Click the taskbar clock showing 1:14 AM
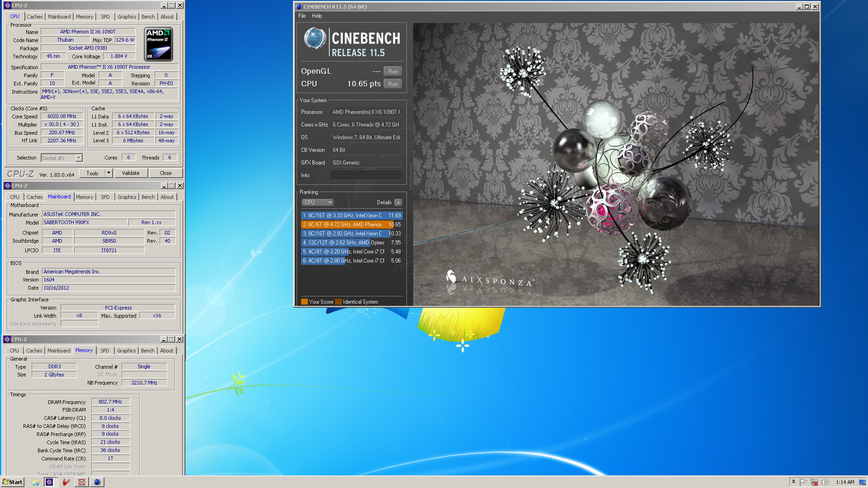The height and width of the screenshot is (488, 868). tap(845, 482)
